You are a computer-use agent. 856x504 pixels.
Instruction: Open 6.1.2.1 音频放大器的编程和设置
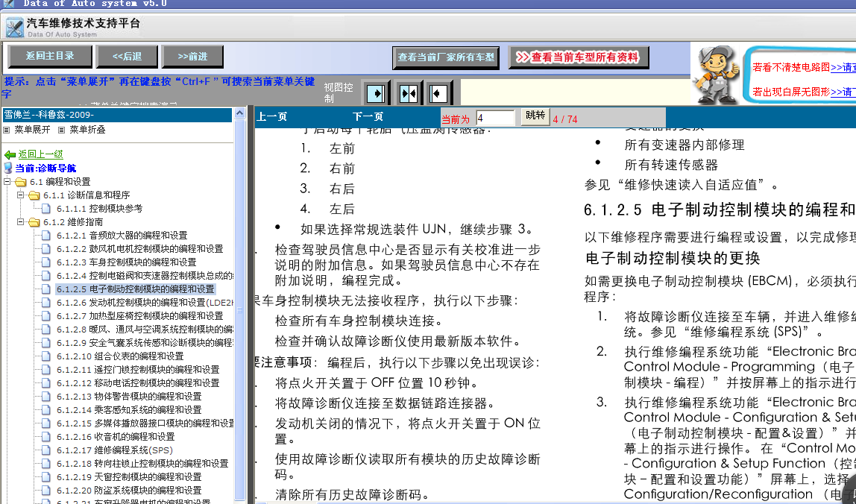[122, 236]
